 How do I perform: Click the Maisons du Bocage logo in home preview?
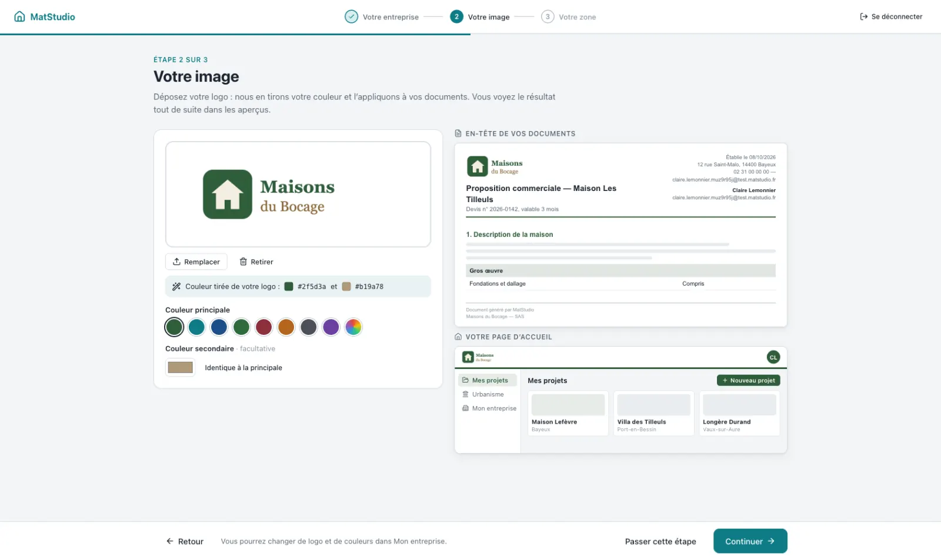(478, 357)
